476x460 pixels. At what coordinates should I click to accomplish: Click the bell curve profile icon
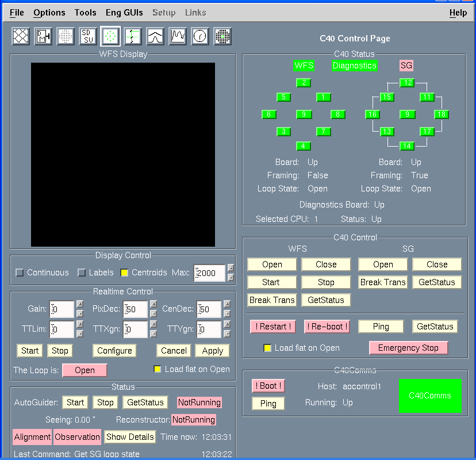click(155, 36)
